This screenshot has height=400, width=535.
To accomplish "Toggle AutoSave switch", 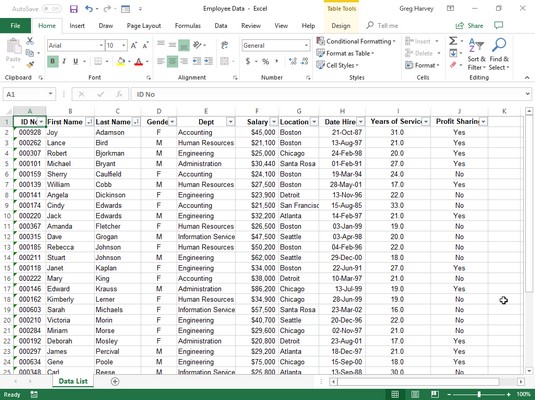I will (x=52, y=9).
